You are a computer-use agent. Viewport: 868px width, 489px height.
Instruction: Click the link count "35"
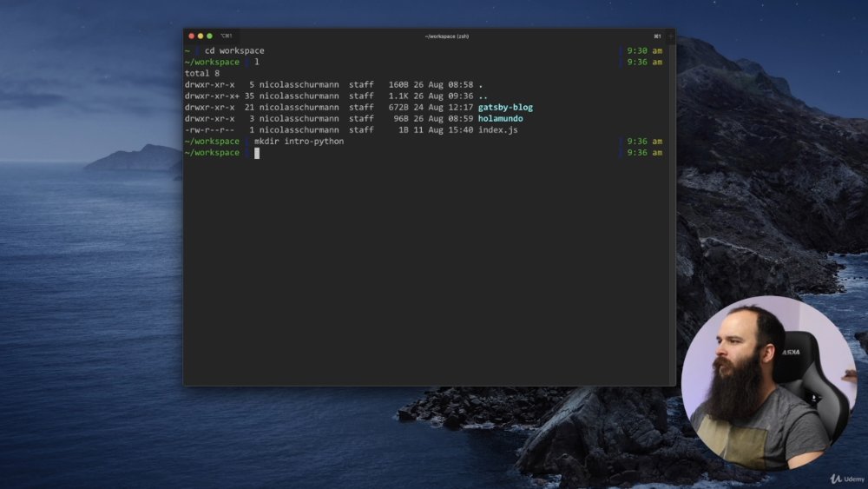(x=249, y=96)
